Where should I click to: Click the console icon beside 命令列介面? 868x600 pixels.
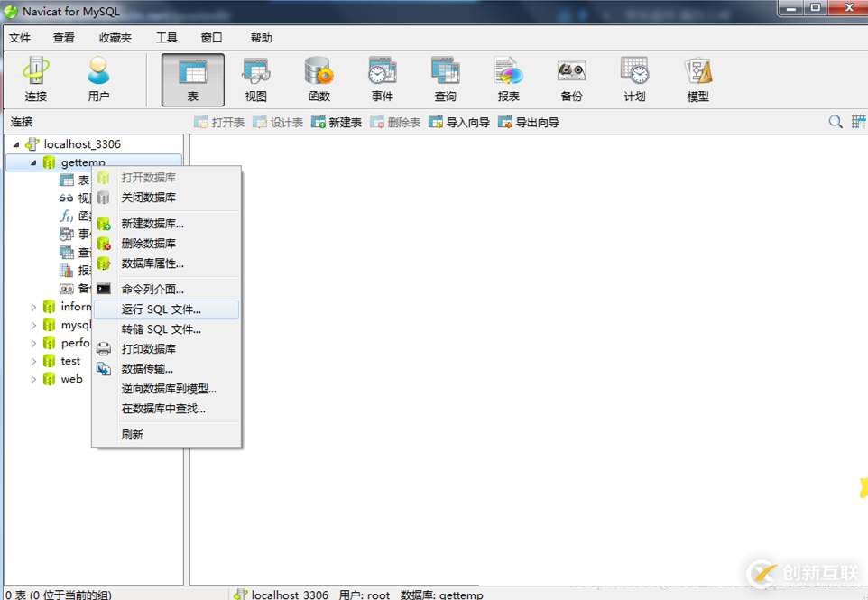pos(104,289)
